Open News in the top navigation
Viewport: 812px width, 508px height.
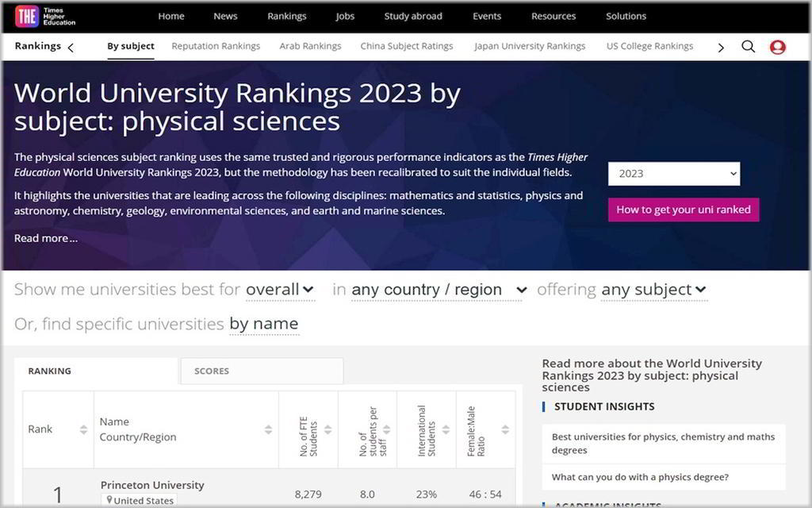click(225, 16)
